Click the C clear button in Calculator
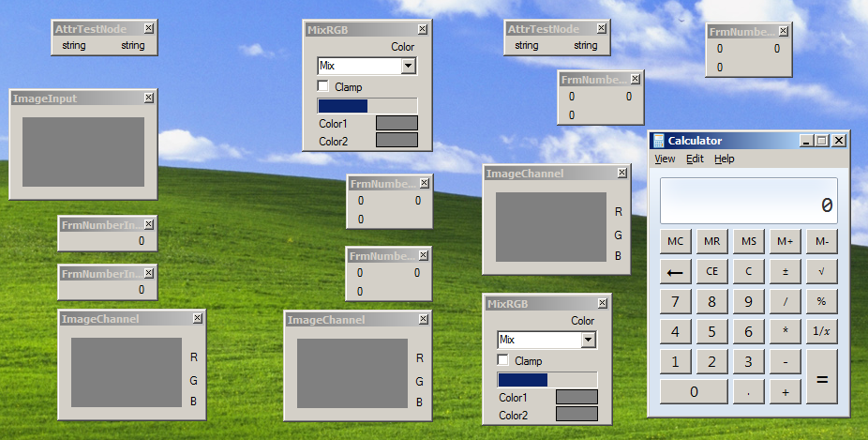Screen dimensions: 868x440 tap(748, 271)
